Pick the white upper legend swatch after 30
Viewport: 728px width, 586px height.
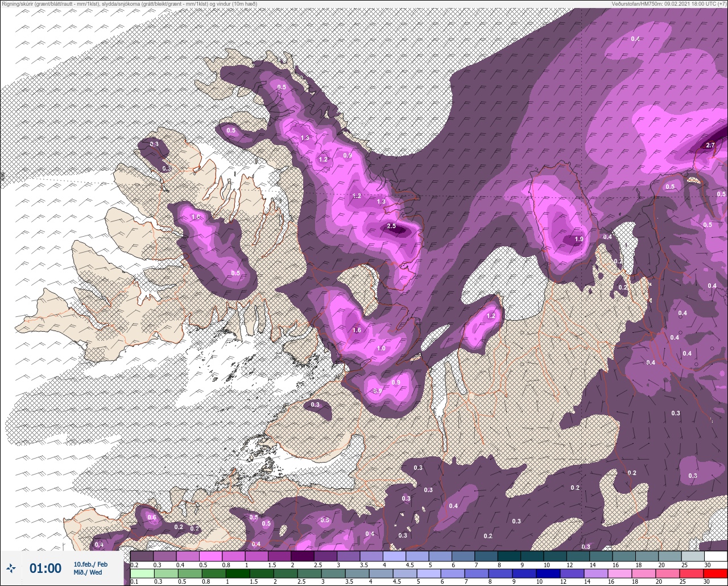coord(715,555)
